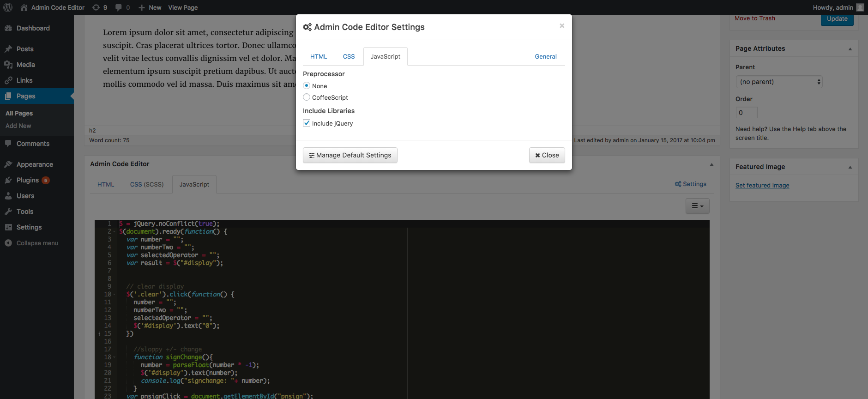Screen dimensions: 868x399
Task: Click the Pages sidebar icon
Action: click(x=8, y=96)
